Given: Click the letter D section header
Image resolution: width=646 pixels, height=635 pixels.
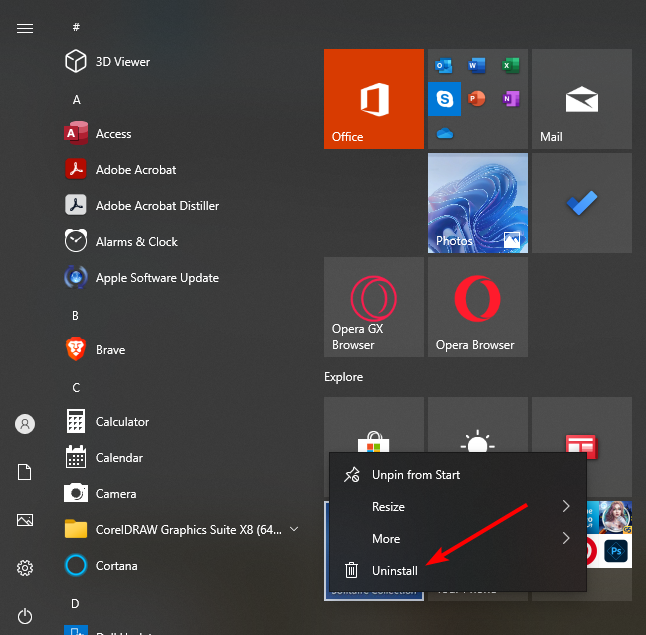Looking at the screenshot, I should pyautogui.click(x=75, y=604).
